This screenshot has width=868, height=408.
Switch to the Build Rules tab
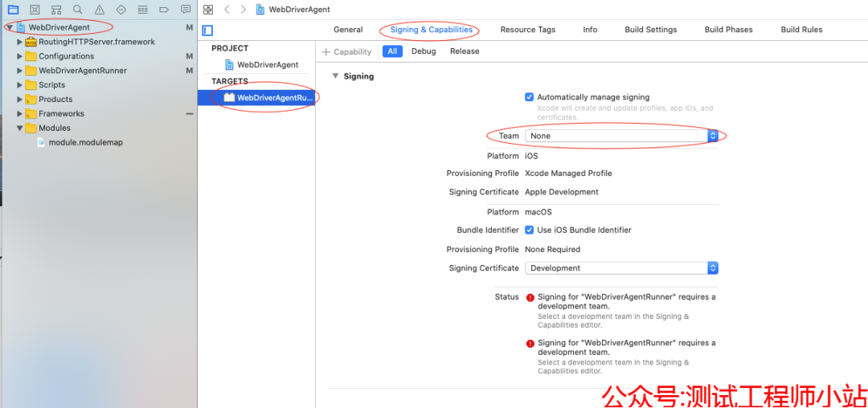(x=801, y=30)
